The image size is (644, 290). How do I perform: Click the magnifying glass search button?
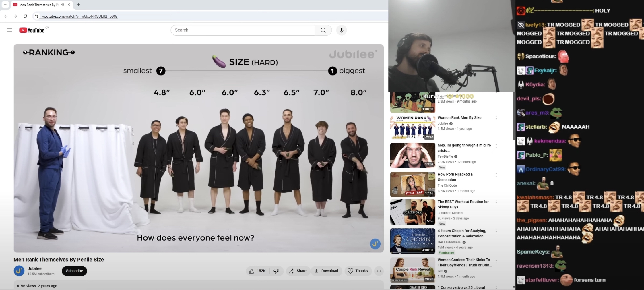323,30
